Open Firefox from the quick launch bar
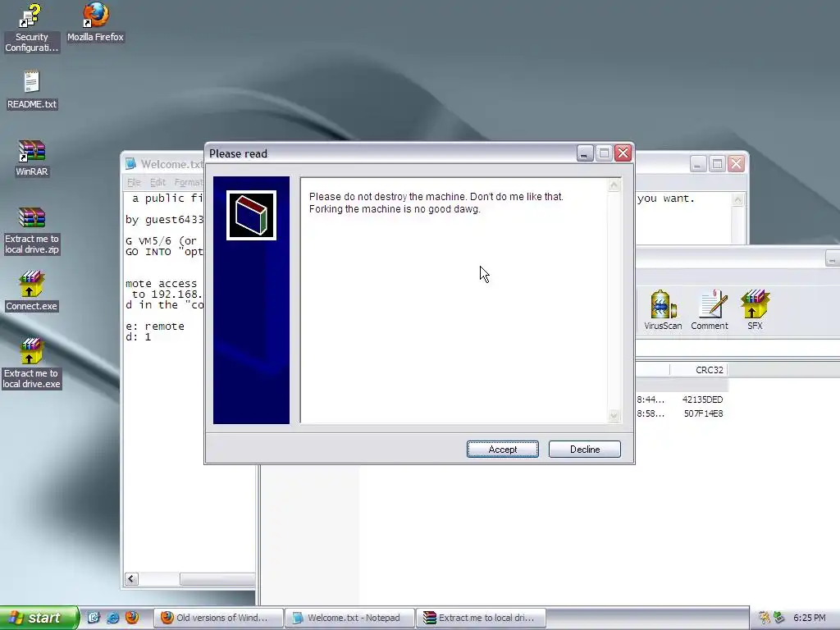 [x=132, y=618]
